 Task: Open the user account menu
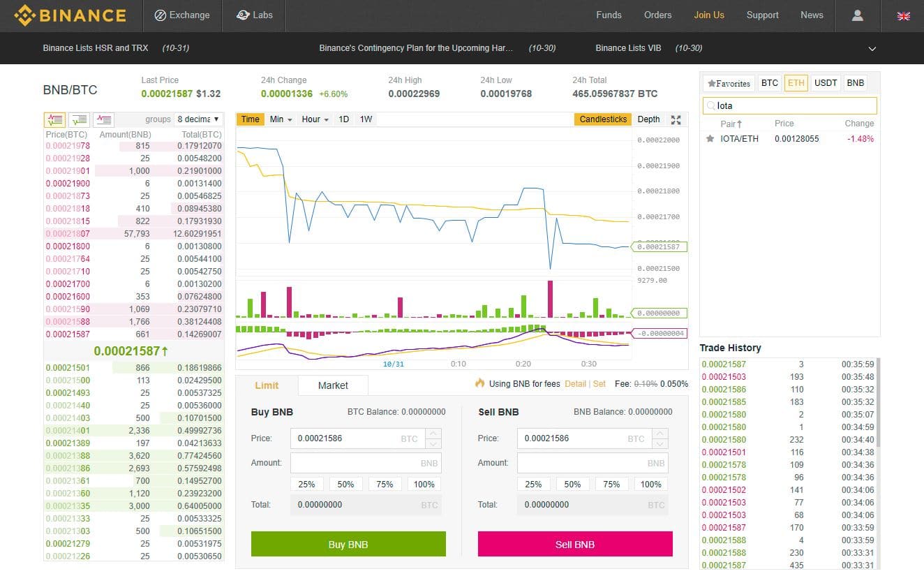(x=857, y=15)
